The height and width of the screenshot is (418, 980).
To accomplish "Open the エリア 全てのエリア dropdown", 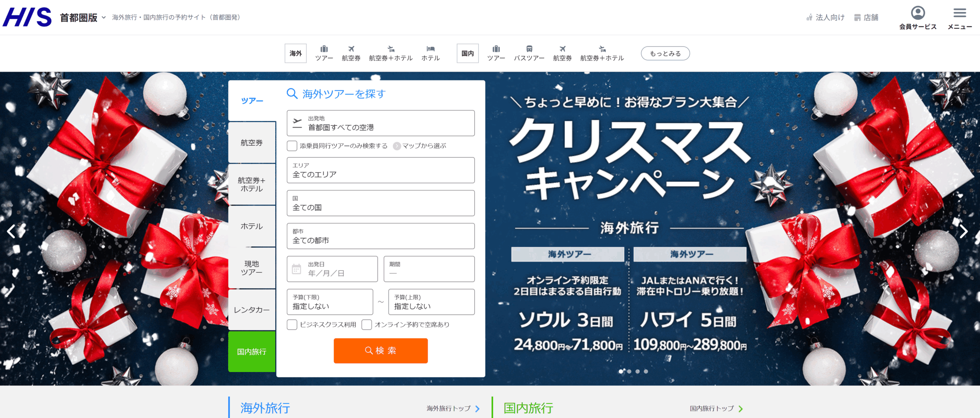I will point(380,170).
